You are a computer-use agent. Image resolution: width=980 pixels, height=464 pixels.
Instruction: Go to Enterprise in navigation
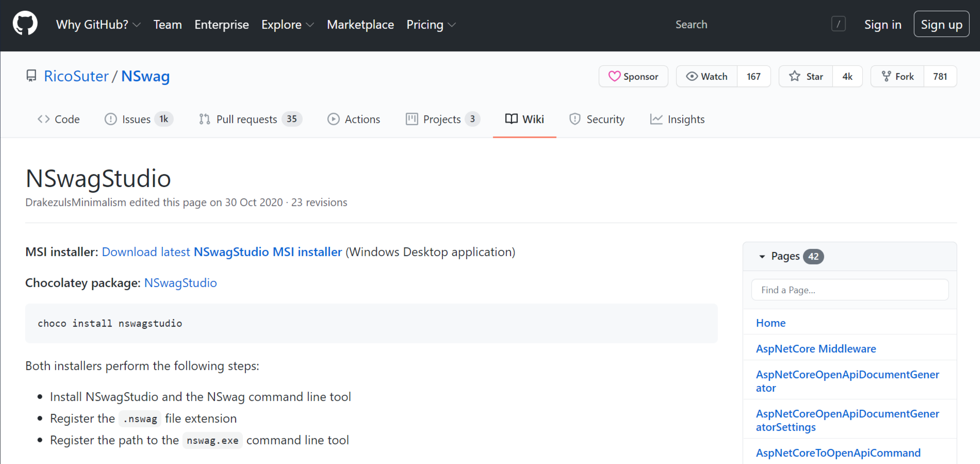(x=222, y=24)
